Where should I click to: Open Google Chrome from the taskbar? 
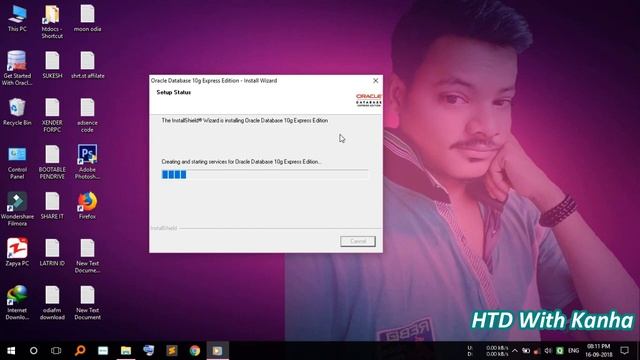(195, 351)
